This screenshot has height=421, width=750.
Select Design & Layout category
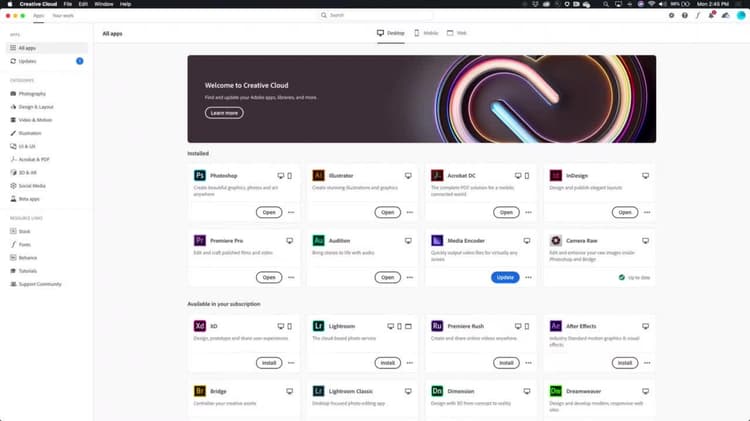pos(32,107)
